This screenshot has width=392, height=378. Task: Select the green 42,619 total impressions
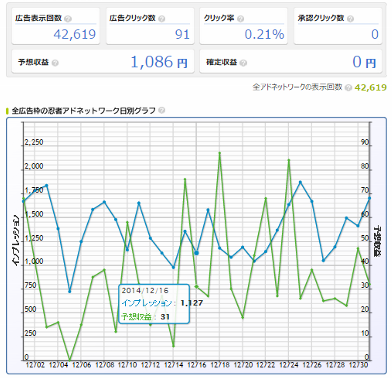pos(371,87)
